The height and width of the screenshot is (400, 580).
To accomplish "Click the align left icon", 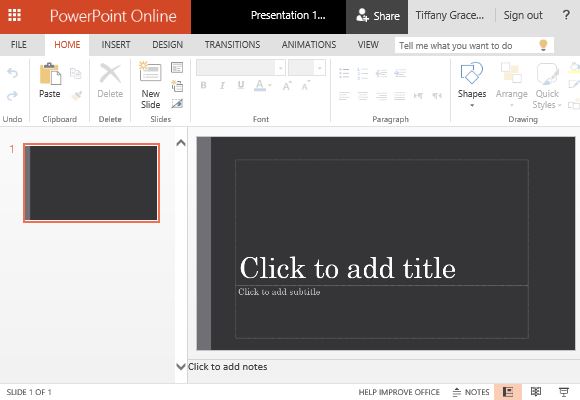I will point(344,96).
